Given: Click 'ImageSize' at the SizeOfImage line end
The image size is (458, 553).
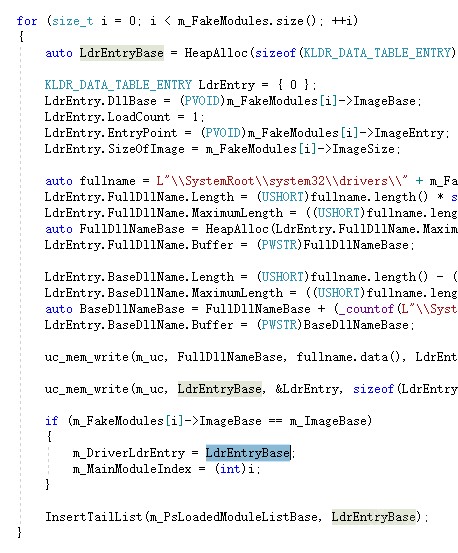Looking at the screenshot, I should click(x=364, y=149).
